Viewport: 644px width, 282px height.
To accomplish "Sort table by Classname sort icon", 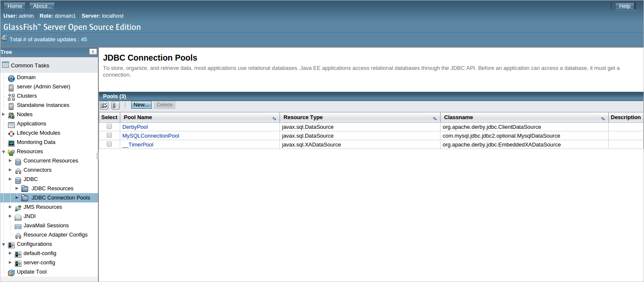I will 603,119.
